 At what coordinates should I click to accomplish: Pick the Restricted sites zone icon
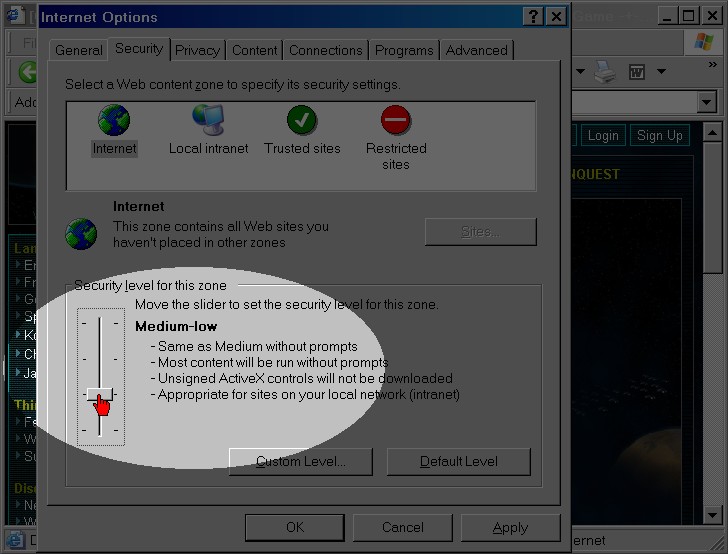396,121
